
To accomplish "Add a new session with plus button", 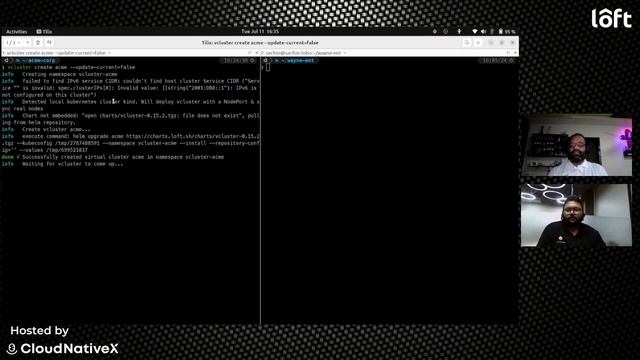I will [28, 42].
